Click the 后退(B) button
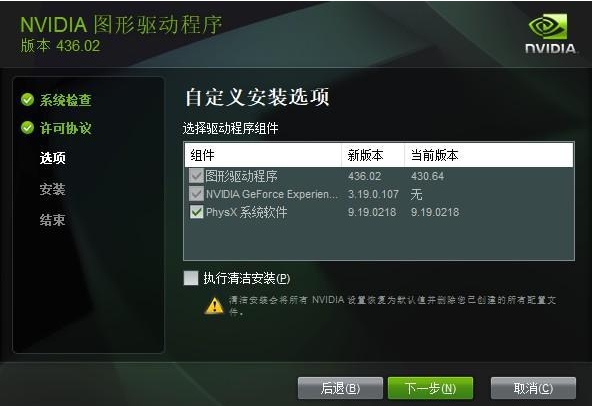 pyautogui.click(x=340, y=388)
